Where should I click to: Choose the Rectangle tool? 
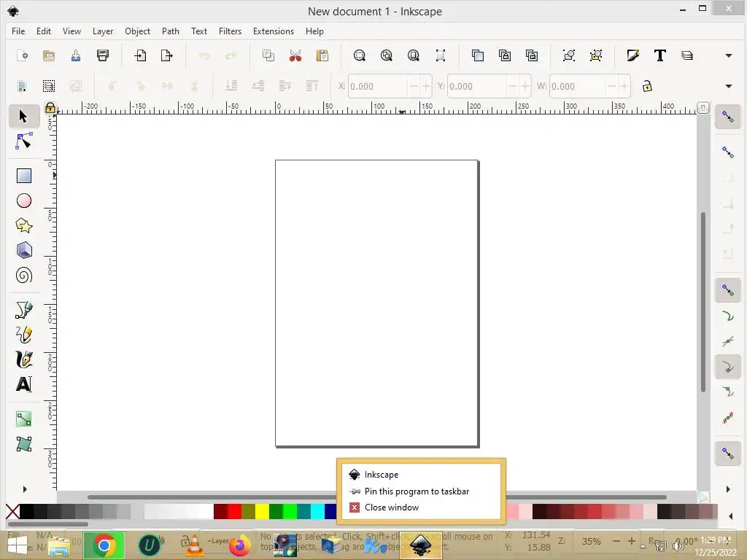[24, 176]
